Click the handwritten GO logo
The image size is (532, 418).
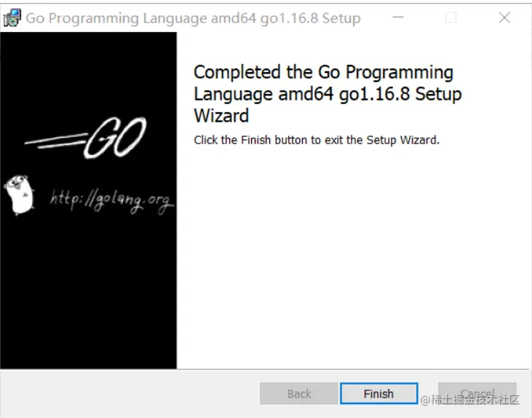115,138
